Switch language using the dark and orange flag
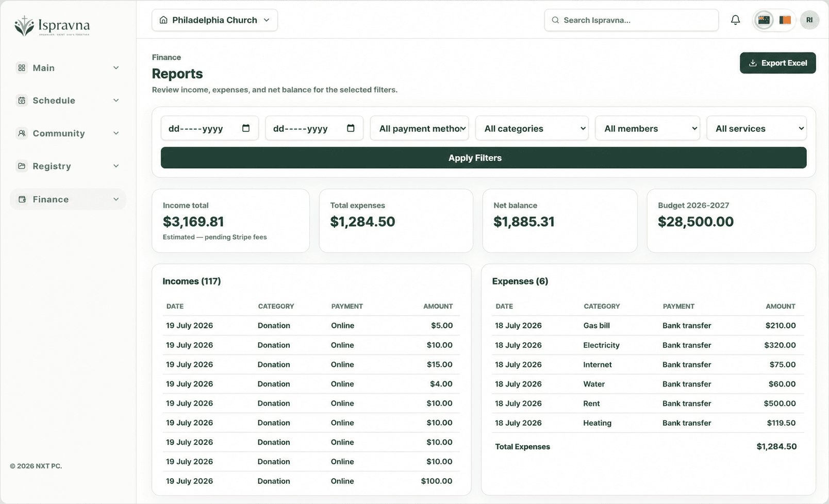Viewport: 829px width, 504px height. point(785,20)
